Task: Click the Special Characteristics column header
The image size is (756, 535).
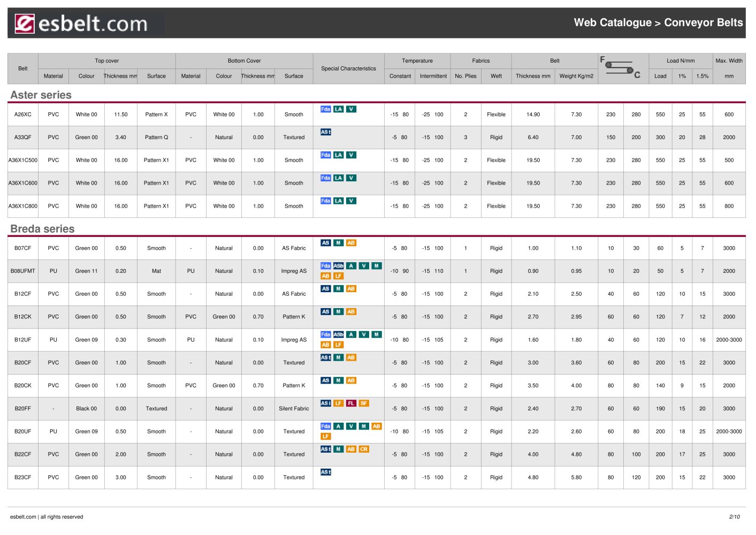Action: [x=348, y=68]
